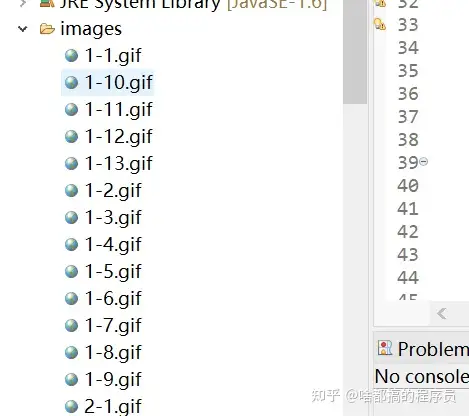Click the editor horizontal scroll left arrow
The image size is (469, 416).
pyautogui.click(x=442, y=313)
